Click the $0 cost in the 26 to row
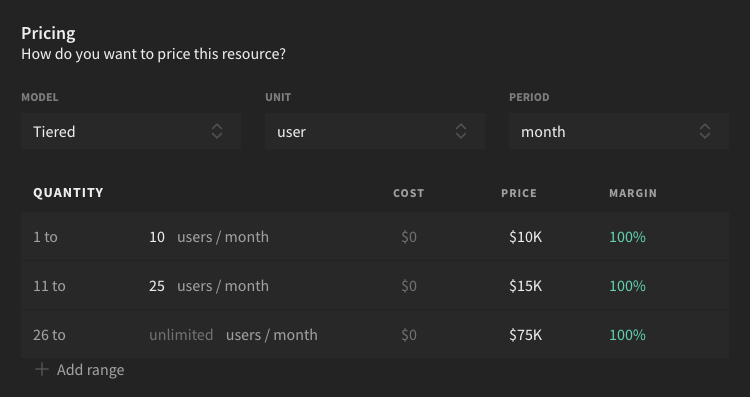Screen dimensions: 750x397 click(x=409, y=334)
